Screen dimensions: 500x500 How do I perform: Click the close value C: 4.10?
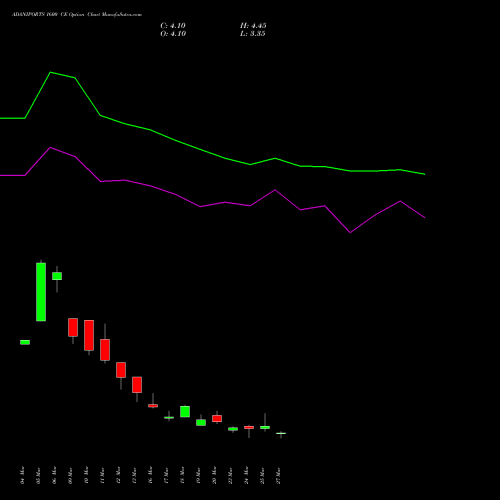click(173, 26)
